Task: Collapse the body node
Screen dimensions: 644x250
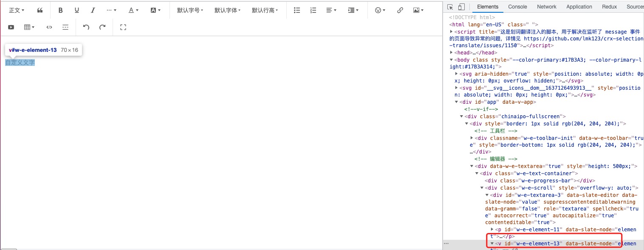Action: pos(452,60)
